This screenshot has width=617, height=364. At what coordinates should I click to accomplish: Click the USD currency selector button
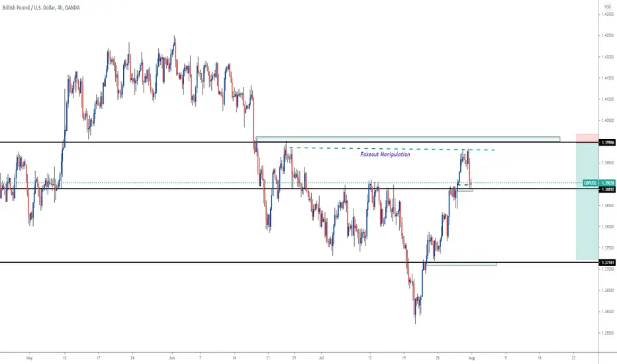click(x=608, y=7)
